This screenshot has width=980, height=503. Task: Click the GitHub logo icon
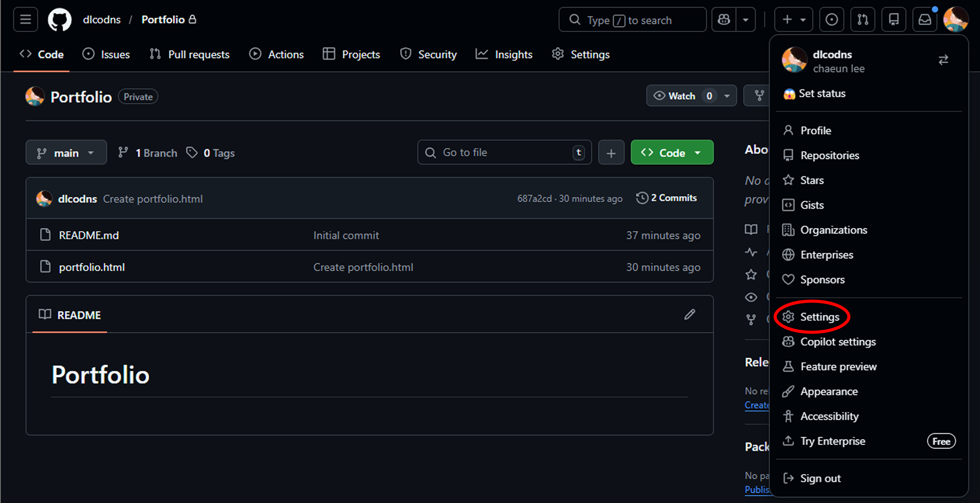click(x=59, y=19)
